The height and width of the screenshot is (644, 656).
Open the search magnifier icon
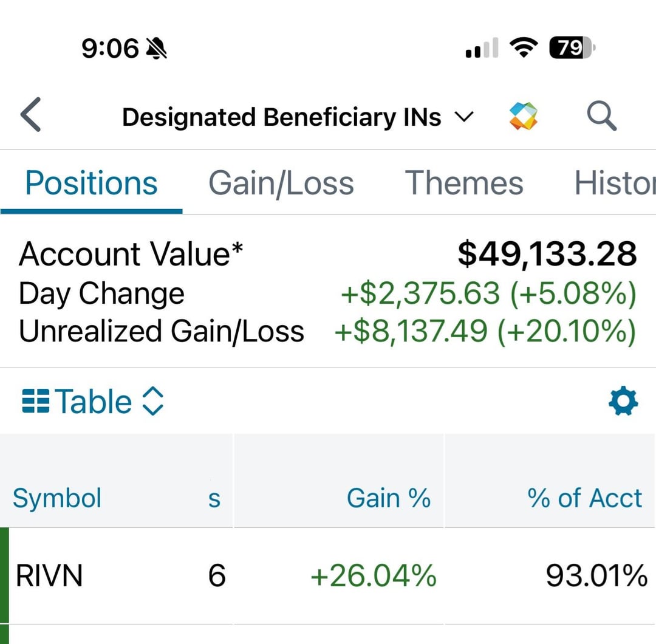[x=601, y=115]
